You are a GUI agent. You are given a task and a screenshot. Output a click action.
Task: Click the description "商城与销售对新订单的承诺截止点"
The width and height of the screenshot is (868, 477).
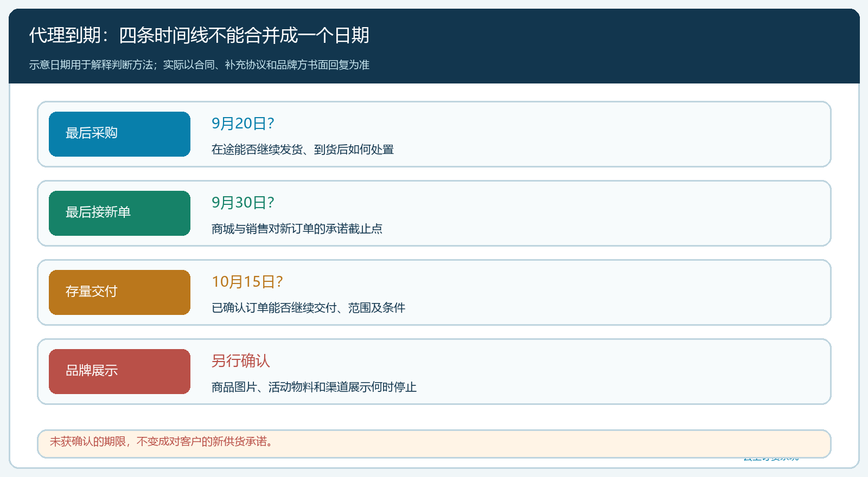pos(297,229)
